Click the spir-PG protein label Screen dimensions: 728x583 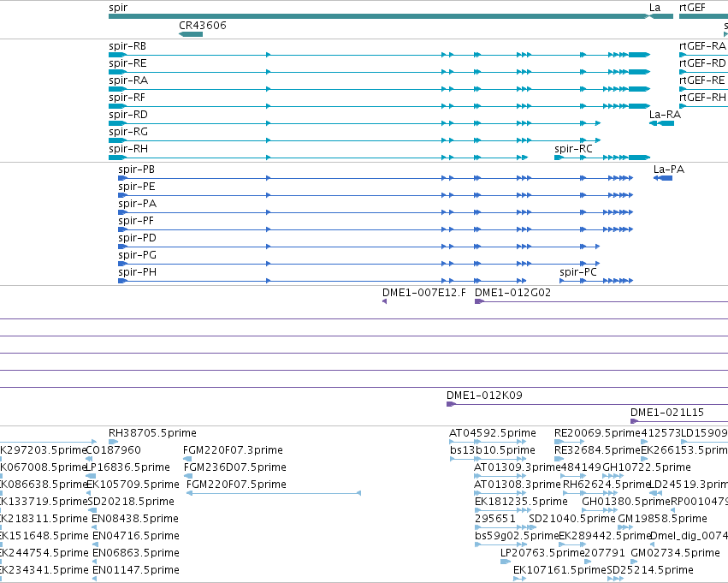(137, 255)
